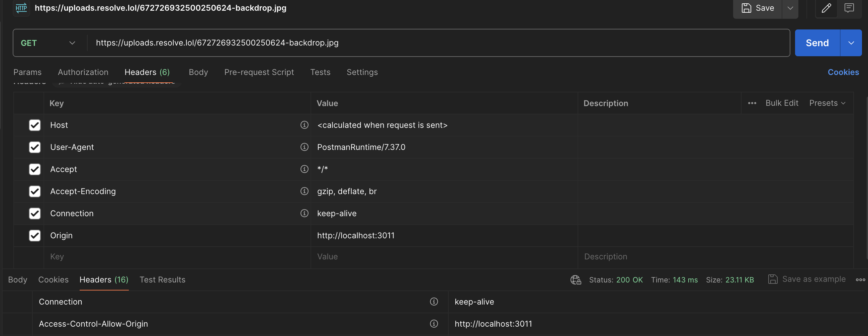
Task: Open the three-dot column options icon
Action: point(752,103)
